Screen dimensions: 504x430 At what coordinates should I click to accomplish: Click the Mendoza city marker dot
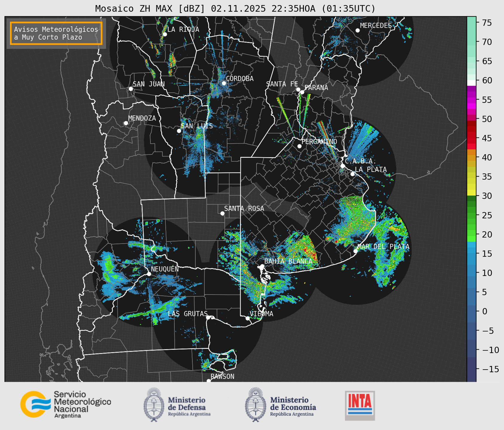[126, 123]
